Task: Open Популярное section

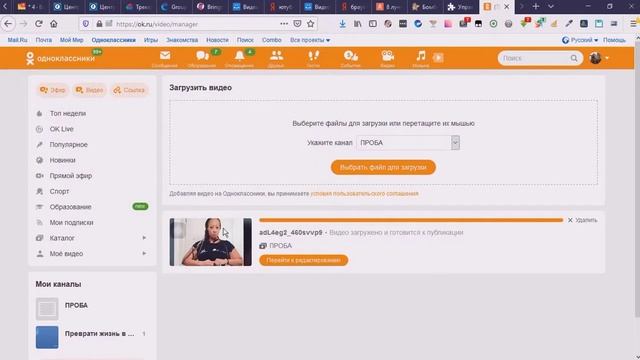Action: pos(69,144)
